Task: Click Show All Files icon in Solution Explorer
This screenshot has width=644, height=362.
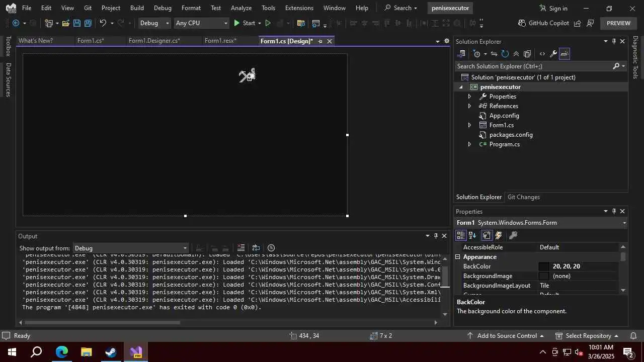Action: pos(527,54)
